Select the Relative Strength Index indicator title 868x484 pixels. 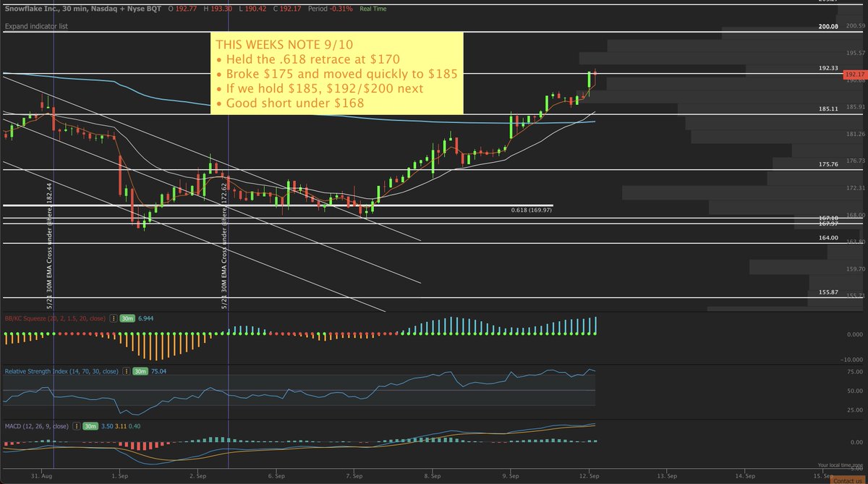(63, 371)
